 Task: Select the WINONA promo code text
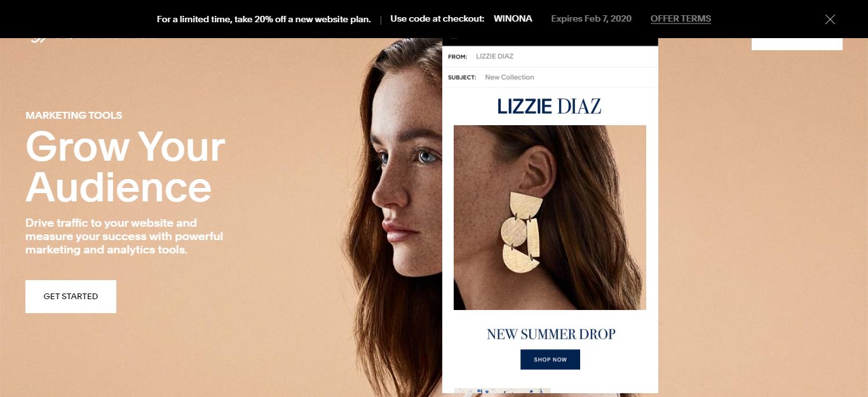(x=512, y=18)
